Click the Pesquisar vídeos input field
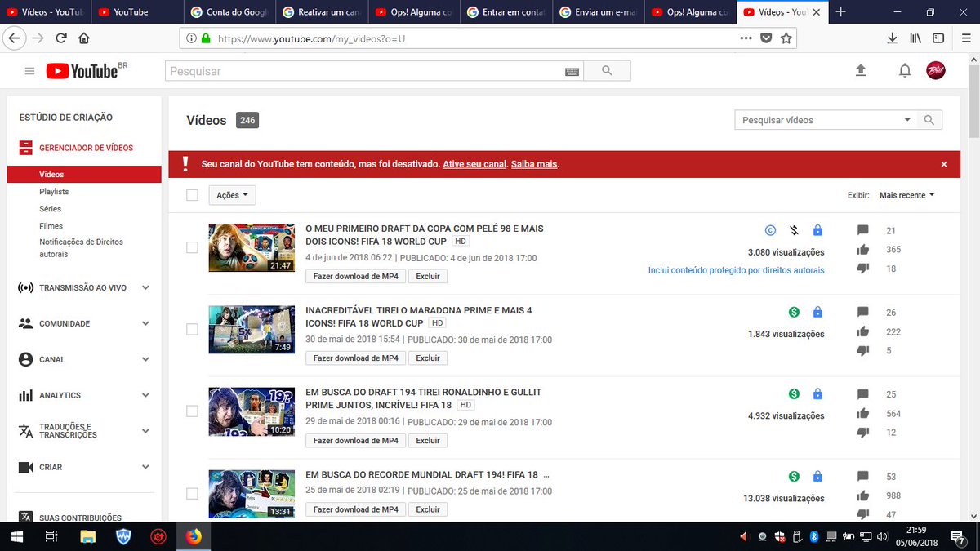This screenshot has height=551, width=980. [817, 120]
